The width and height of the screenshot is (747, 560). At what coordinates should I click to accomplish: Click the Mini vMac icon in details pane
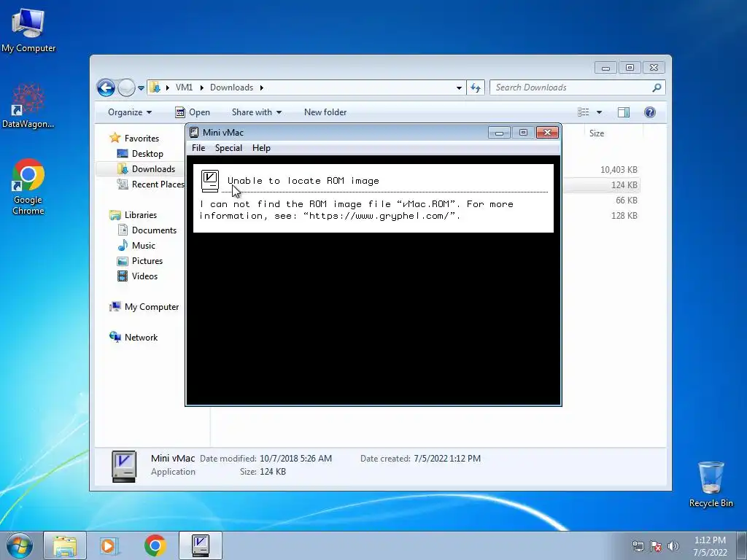tap(124, 466)
